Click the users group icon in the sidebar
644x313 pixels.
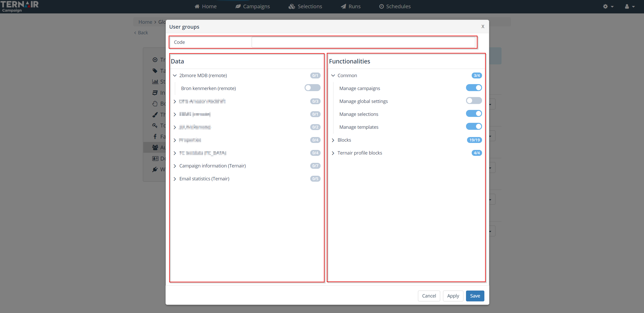click(155, 147)
